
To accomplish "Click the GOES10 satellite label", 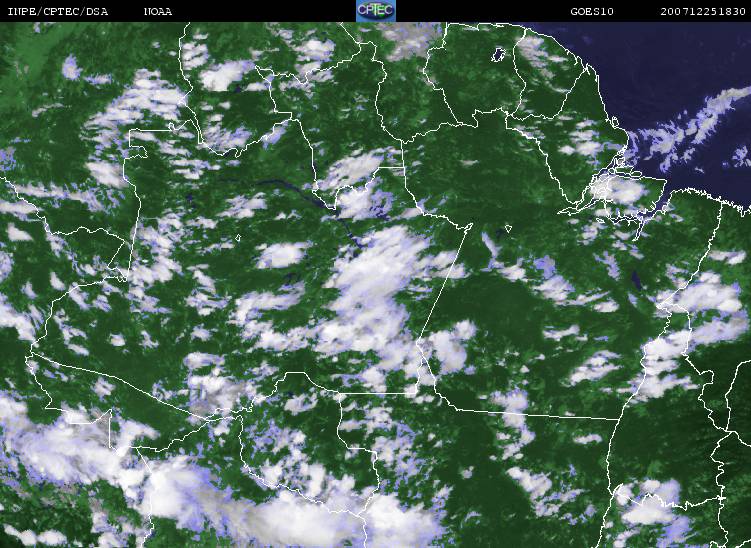I will (x=592, y=12).
